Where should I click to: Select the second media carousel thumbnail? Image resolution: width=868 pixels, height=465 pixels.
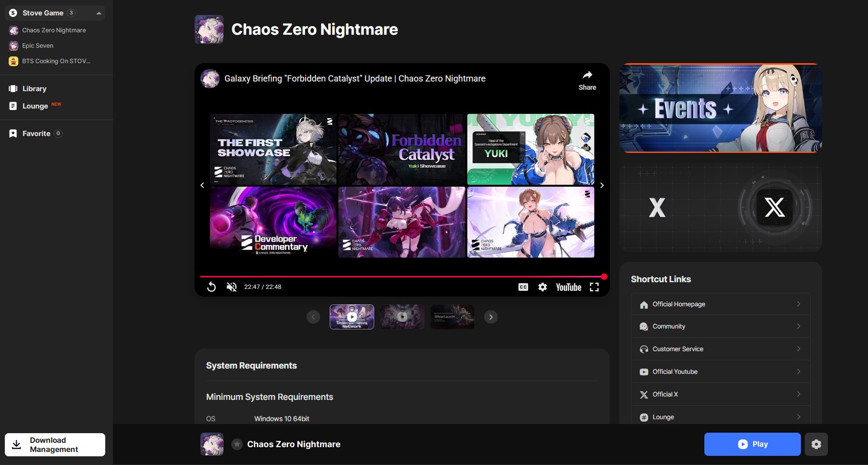click(x=402, y=317)
